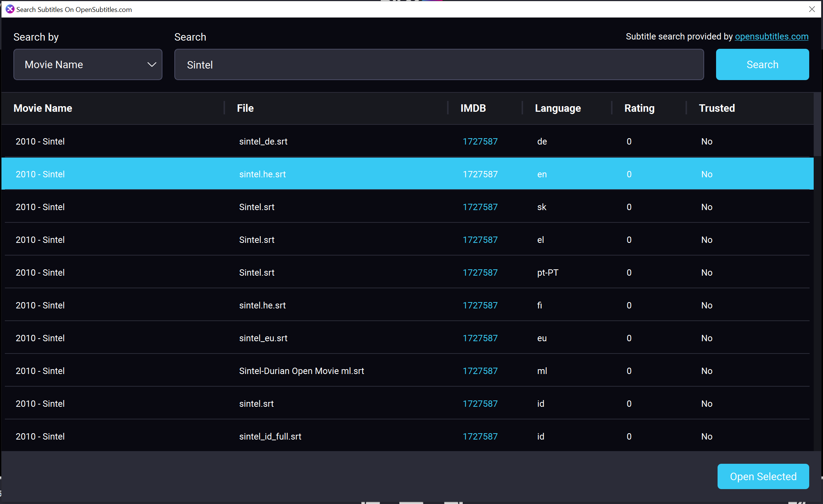The width and height of the screenshot is (823, 504).
Task: Open the opensubtitles.com link
Action: pyautogui.click(x=771, y=37)
